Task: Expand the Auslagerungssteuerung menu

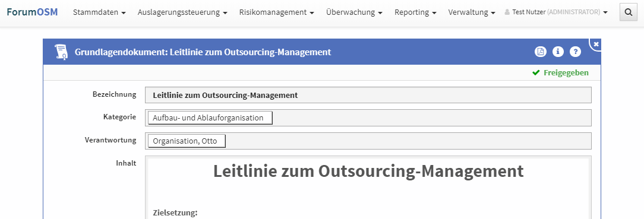Action: [x=182, y=12]
